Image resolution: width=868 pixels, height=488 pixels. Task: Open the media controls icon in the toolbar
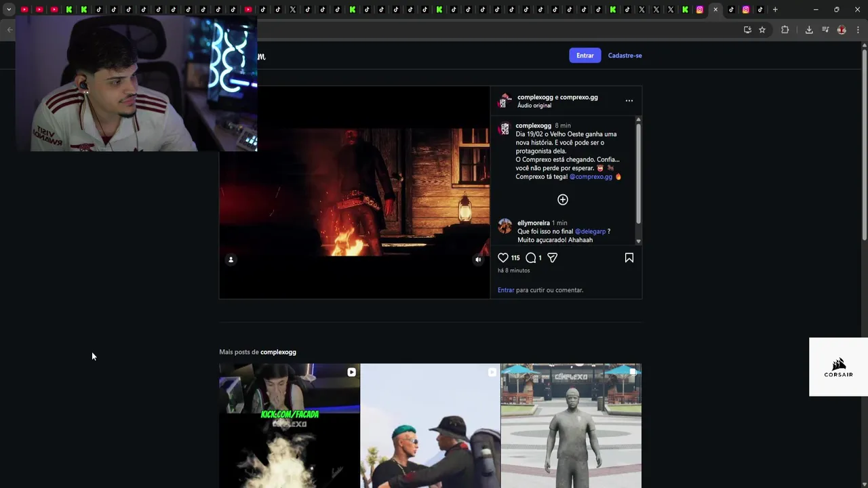825,30
